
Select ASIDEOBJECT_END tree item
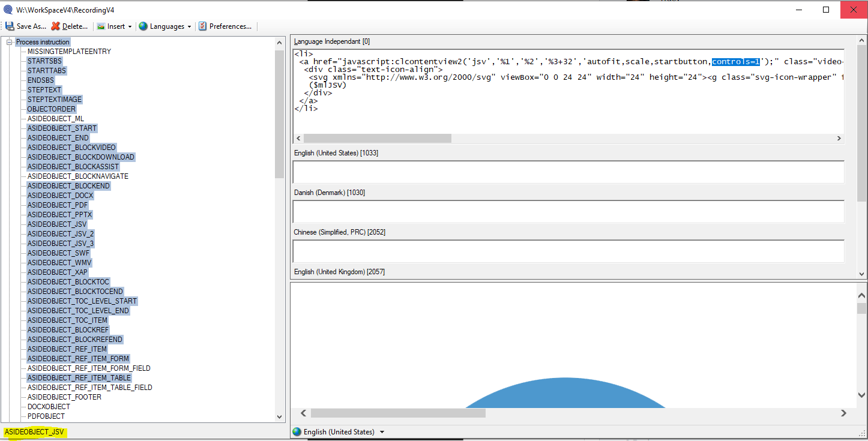58,138
